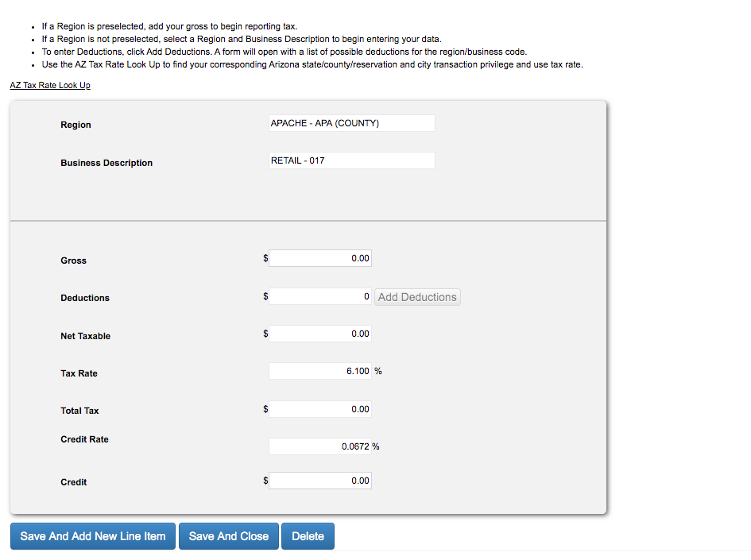Click the Credit Rate field showing 0.0672

320,446
